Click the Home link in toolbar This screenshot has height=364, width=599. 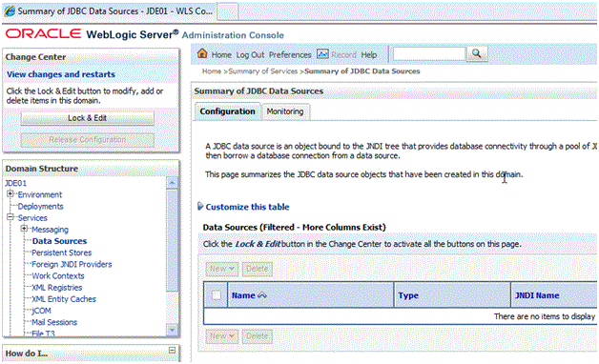[x=221, y=55]
